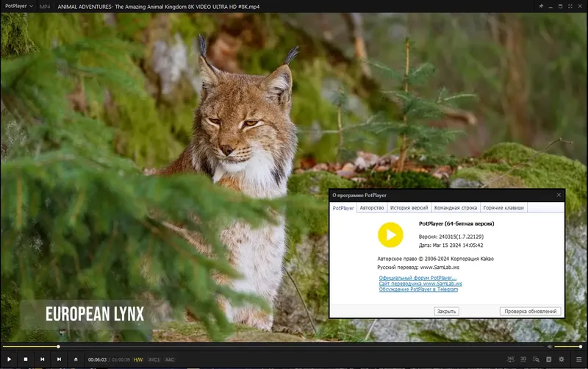Viewport: 588px width, 369px height.
Task: Switch the player to fullscreen mode
Action: 570,7
